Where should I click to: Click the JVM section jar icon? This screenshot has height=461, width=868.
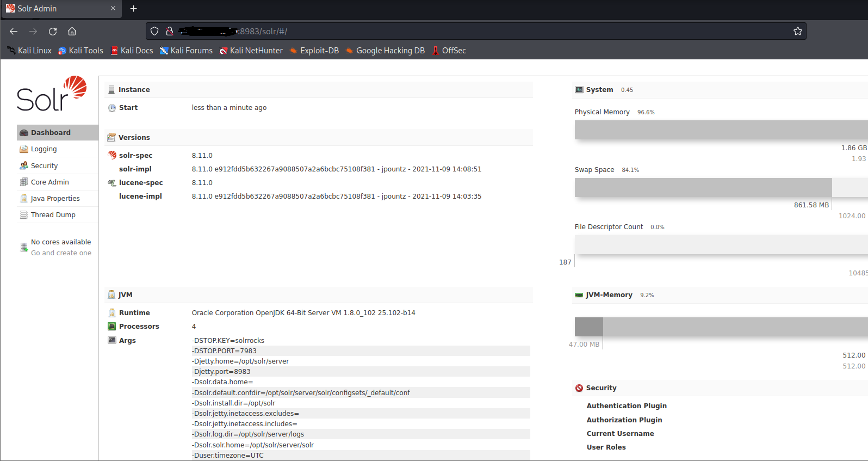point(111,294)
